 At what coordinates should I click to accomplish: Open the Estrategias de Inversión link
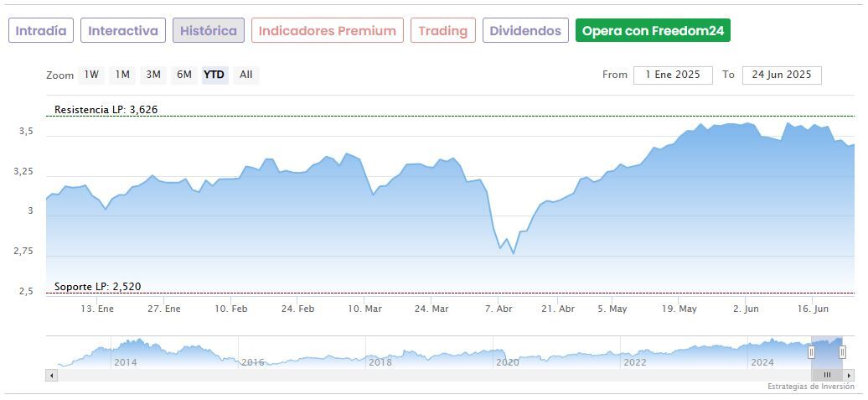(x=810, y=387)
